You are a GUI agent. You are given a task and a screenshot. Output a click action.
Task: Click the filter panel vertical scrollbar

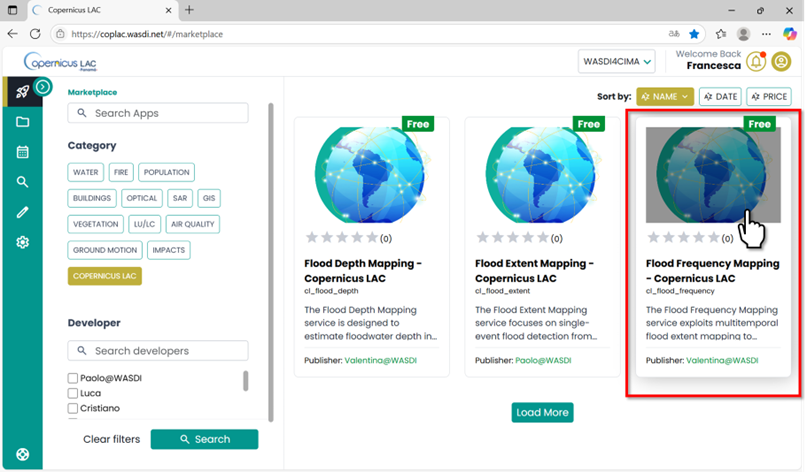point(271,263)
